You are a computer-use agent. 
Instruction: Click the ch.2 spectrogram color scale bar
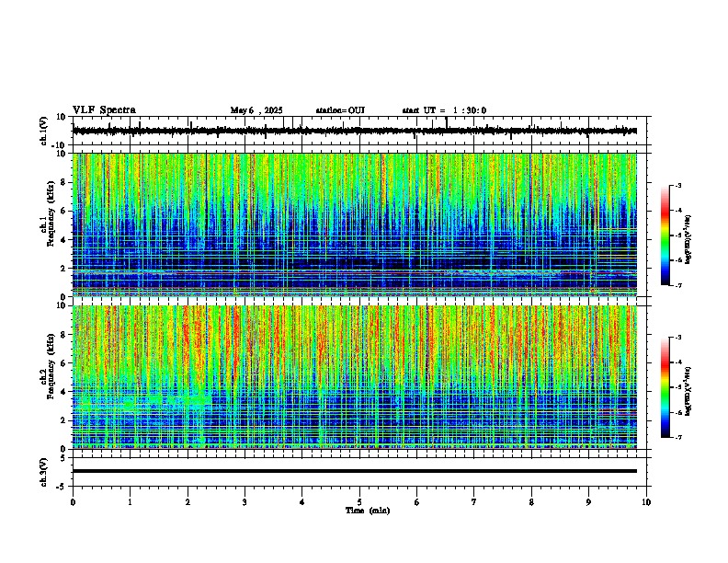pyautogui.click(x=665, y=387)
